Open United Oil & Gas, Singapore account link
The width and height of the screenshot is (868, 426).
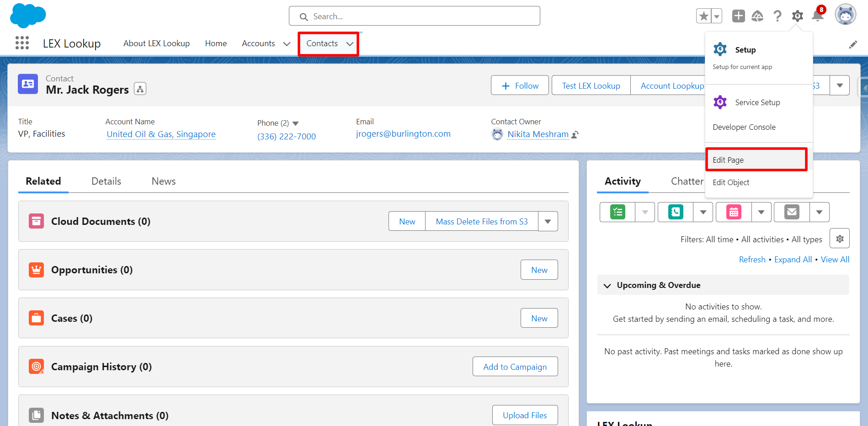pyautogui.click(x=161, y=134)
